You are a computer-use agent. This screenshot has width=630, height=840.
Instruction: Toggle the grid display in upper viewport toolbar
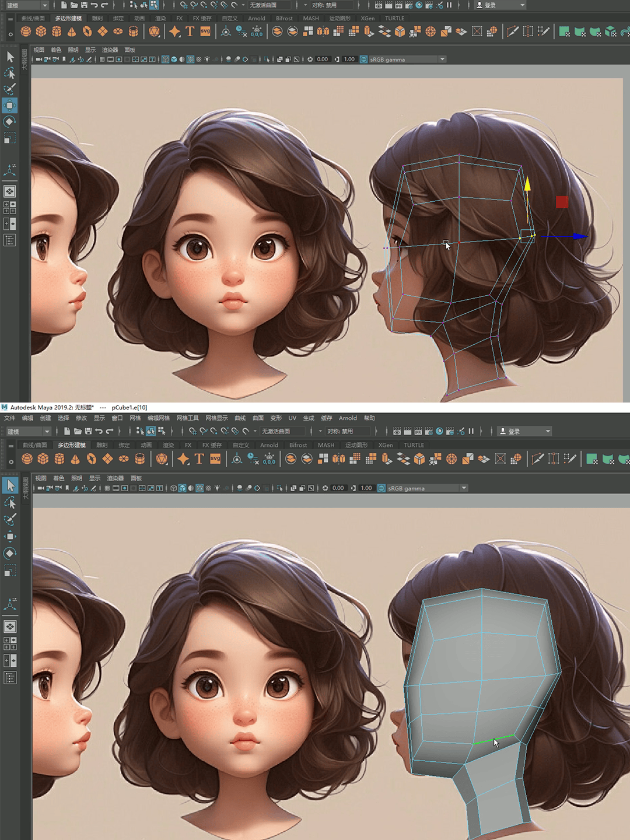tap(102, 60)
